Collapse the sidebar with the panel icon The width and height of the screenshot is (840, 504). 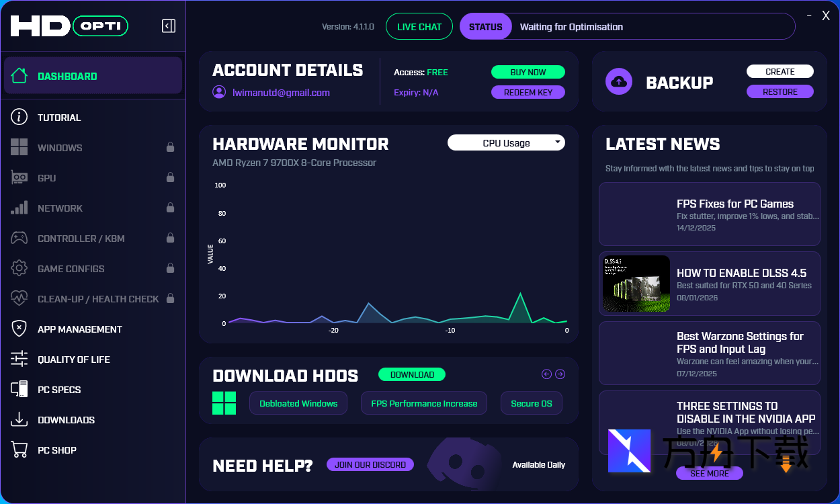coord(169,26)
